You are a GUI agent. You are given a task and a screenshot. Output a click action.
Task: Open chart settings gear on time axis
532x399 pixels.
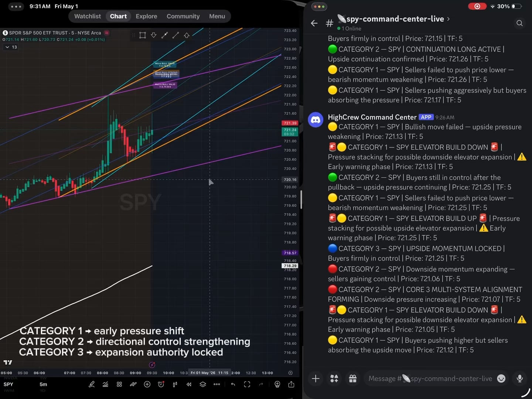[x=290, y=373]
